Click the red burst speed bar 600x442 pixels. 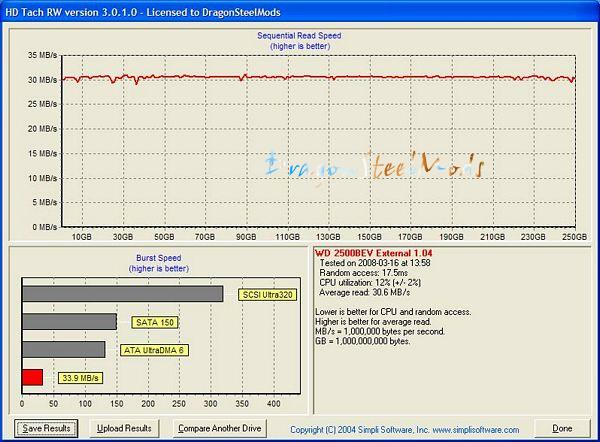pyautogui.click(x=32, y=377)
